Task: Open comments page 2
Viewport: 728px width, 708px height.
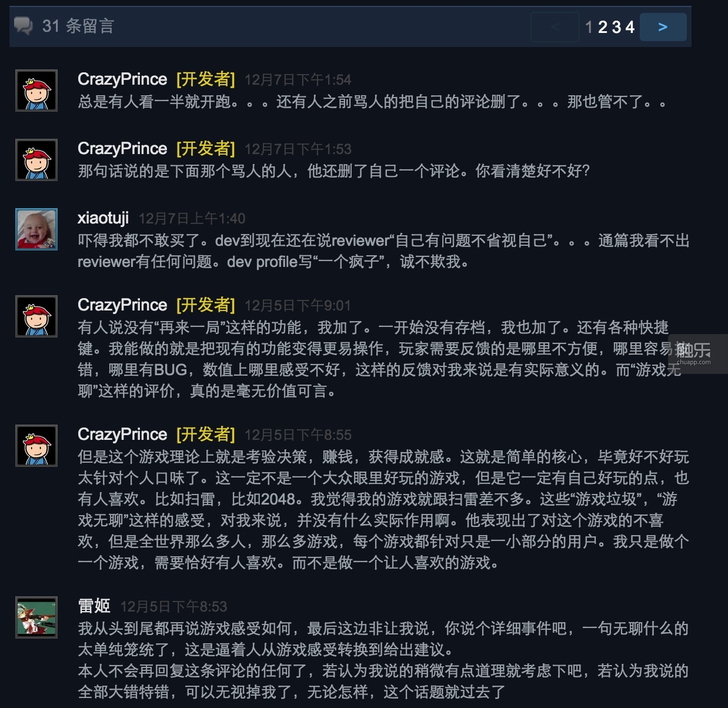Action: [603, 27]
